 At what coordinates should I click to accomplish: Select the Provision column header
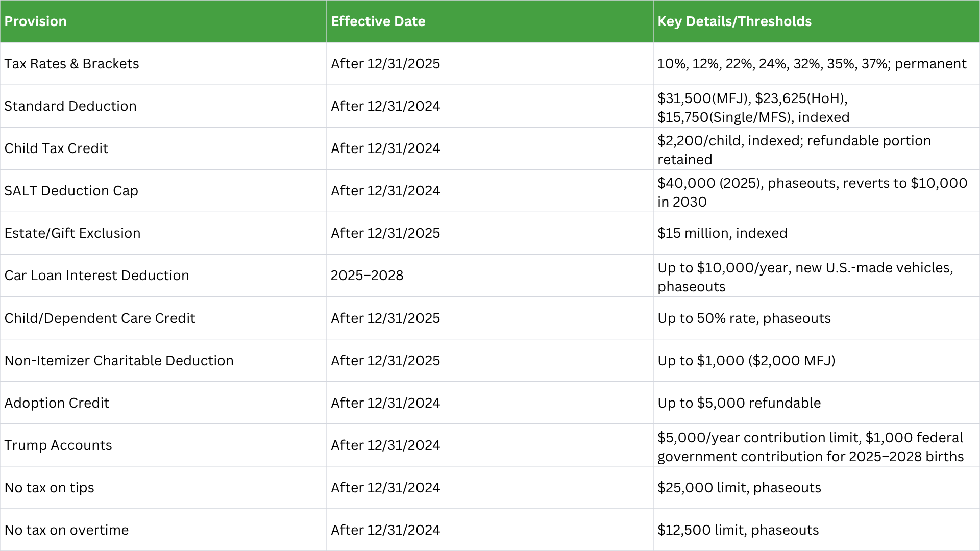click(163, 21)
